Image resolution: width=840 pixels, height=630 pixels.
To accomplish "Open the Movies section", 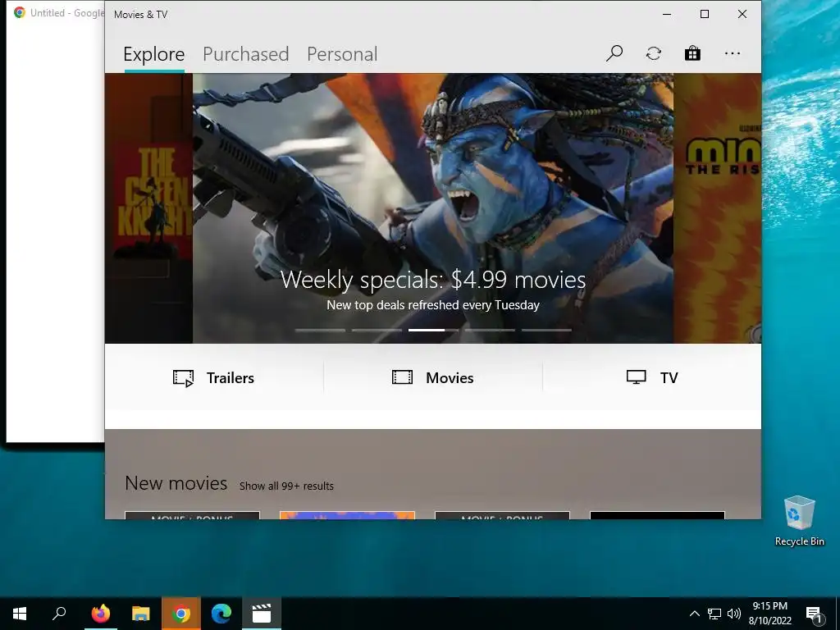I will (433, 377).
